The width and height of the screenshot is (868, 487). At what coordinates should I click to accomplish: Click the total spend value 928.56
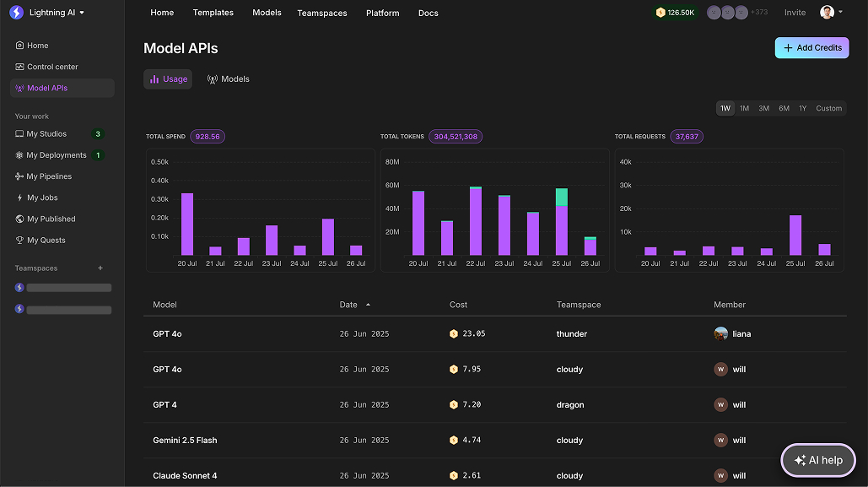click(208, 136)
